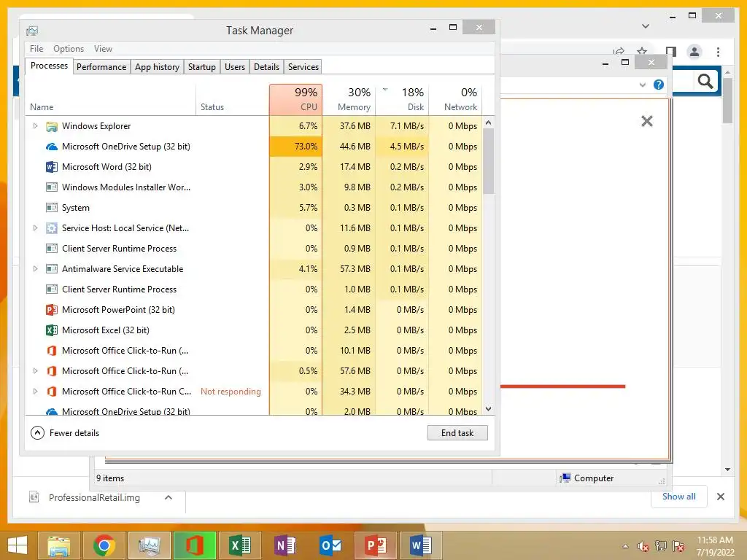Switch to the Startup tab
The image size is (747, 560).
coord(201,66)
